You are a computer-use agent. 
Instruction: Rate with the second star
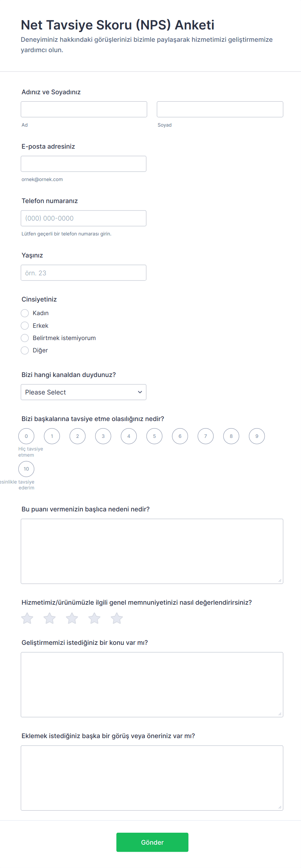(50, 618)
